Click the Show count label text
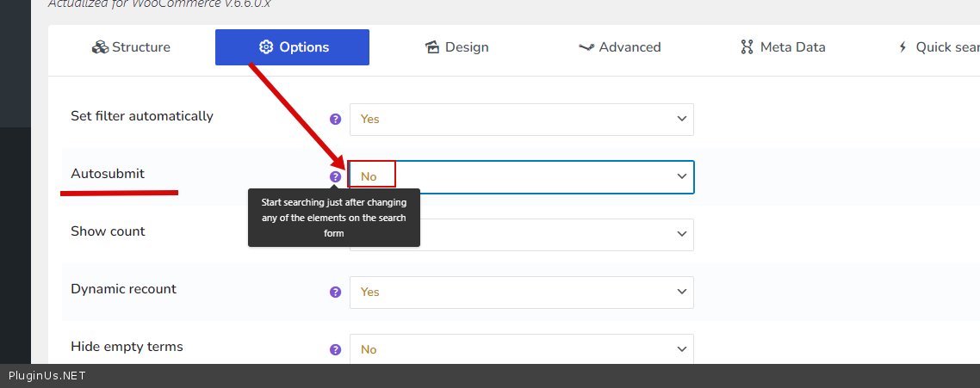Viewport: 980px width, 388px height. point(108,231)
